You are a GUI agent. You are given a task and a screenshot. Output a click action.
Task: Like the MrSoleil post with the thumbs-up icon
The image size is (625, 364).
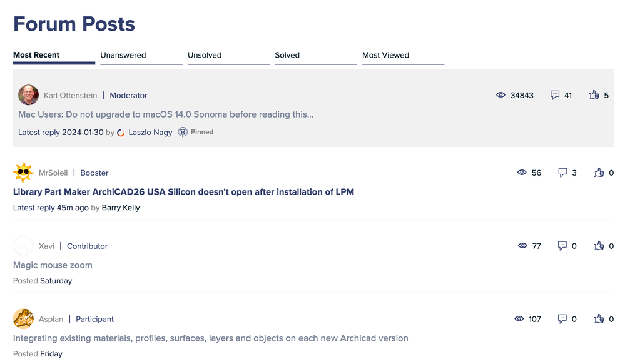tap(599, 173)
